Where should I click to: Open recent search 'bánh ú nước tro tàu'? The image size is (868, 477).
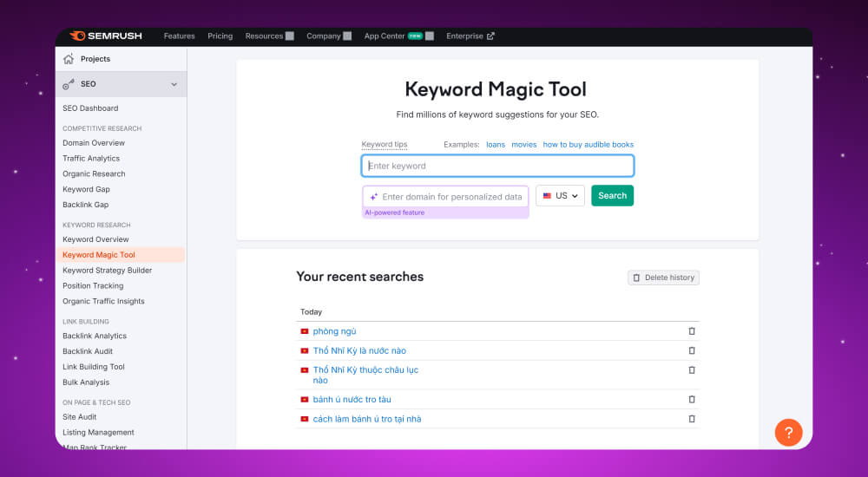[x=352, y=399]
